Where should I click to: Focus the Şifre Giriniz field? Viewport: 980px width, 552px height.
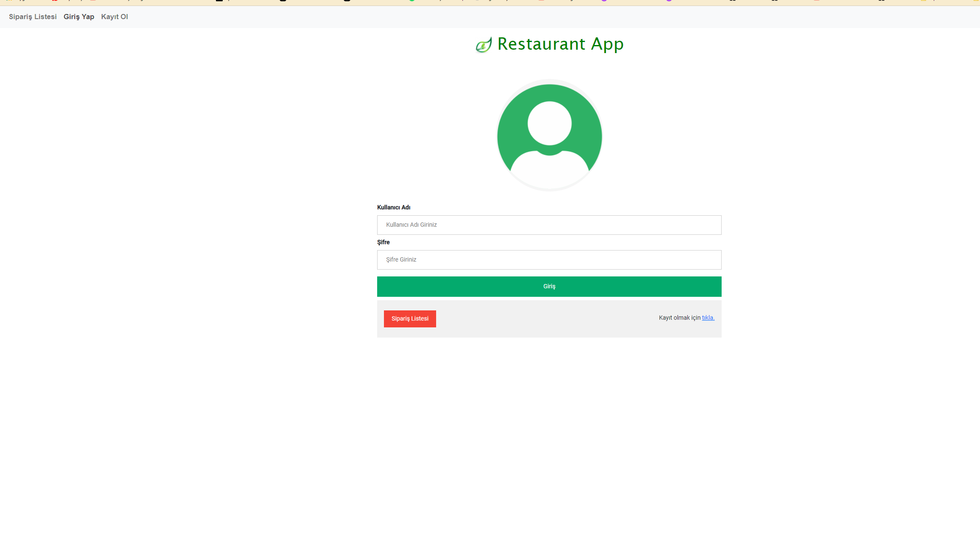click(x=549, y=259)
